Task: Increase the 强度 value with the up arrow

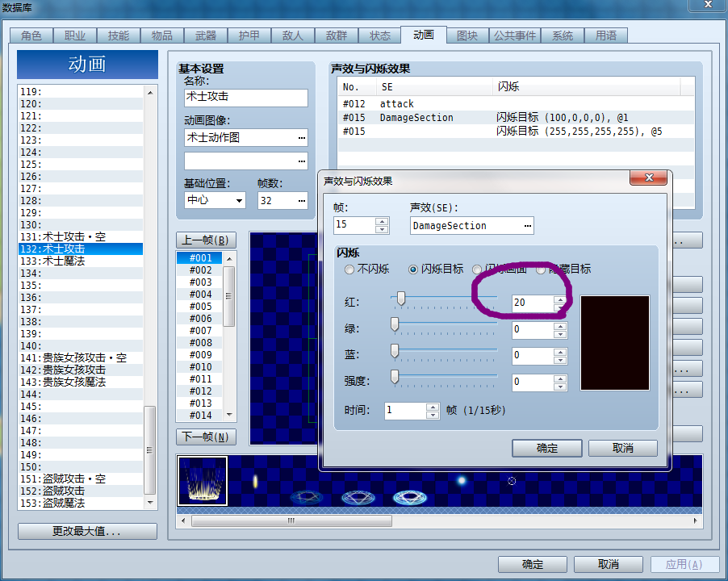Action: coord(560,378)
